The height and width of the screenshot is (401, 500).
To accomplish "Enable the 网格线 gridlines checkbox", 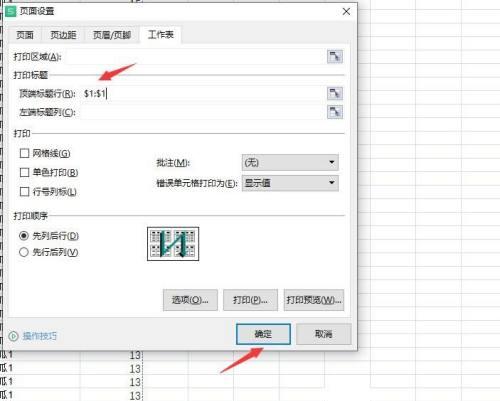I will pyautogui.click(x=24, y=153).
